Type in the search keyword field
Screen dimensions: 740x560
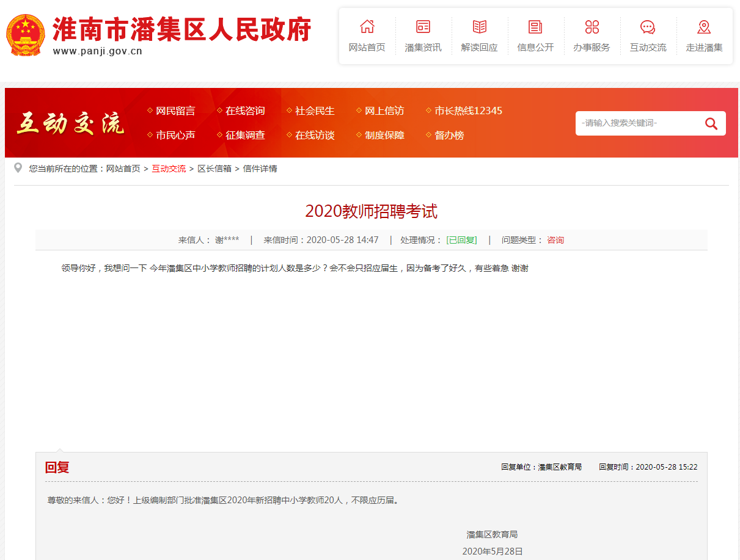pos(636,123)
